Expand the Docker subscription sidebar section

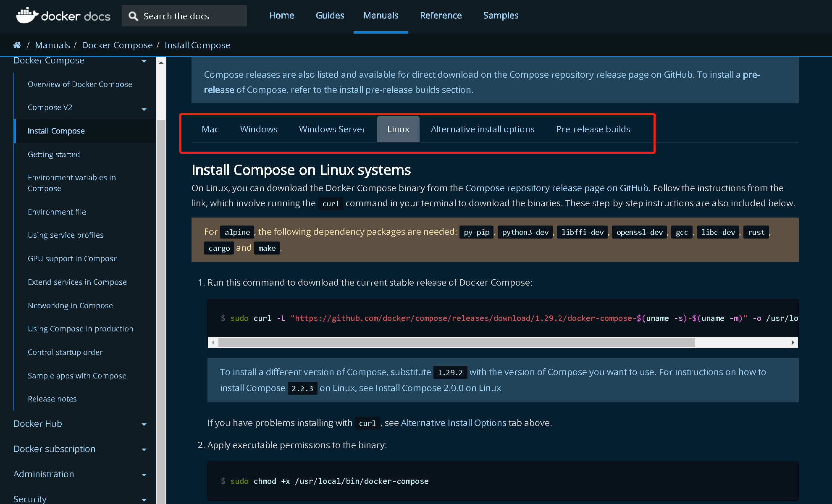tap(144, 449)
